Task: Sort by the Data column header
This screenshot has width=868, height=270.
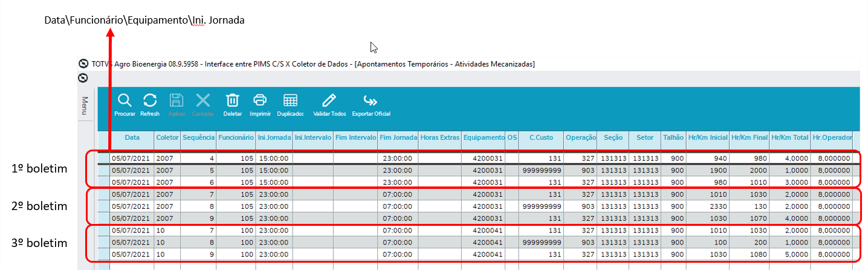Action: 132,138
